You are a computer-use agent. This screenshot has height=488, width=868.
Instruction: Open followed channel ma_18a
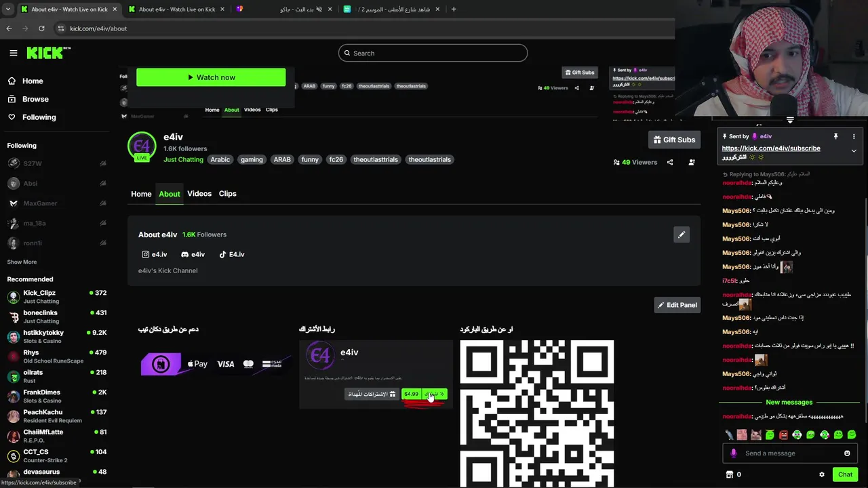tap(57, 223)
